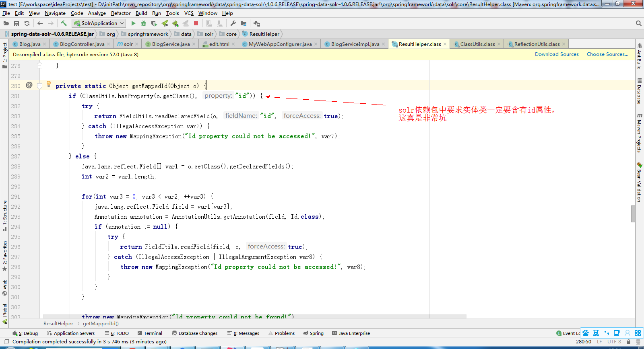
Task: Click the @ gutter marker on line 280
Action: coord(29,85)
